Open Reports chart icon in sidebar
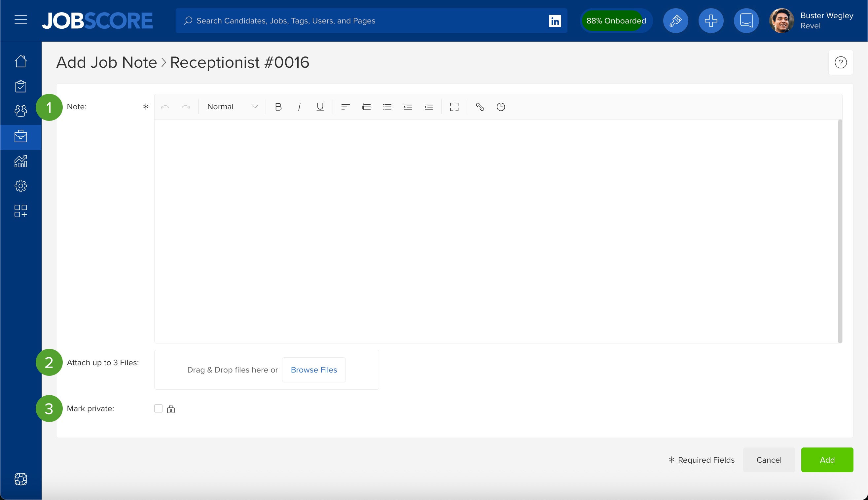 coord(20,161)
